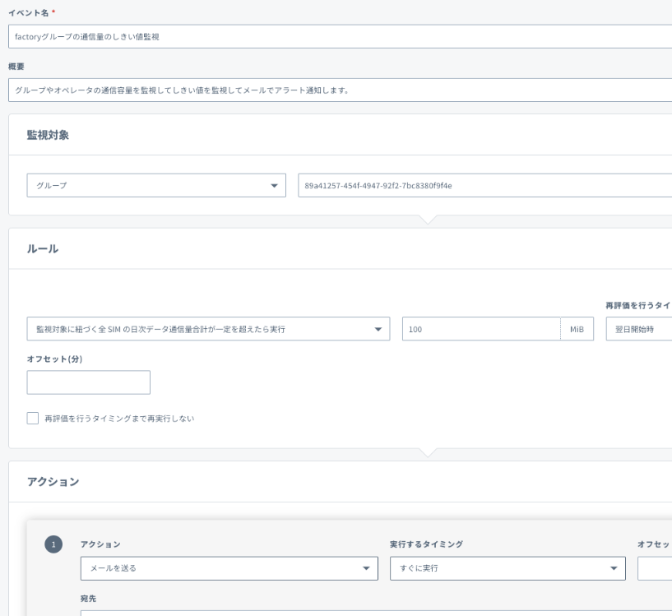Image resolution: width=672 pixels, height=616 pixels.
Task: Open the rule condition dropdown
Action: 207,329
